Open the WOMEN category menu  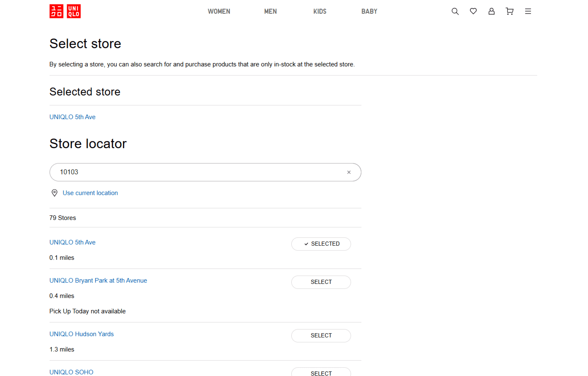(219, 11)
